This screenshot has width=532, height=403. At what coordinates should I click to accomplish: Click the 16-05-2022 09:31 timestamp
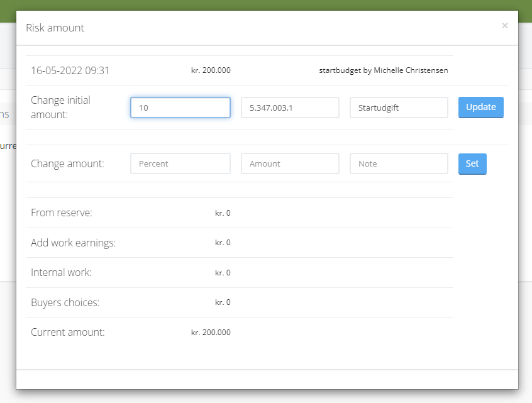pos(70,70)
